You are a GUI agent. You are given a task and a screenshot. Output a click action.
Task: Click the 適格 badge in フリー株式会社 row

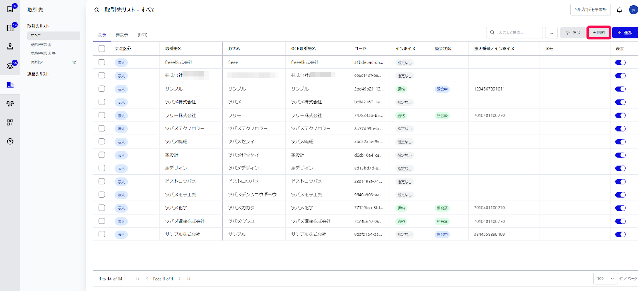coord(401,116)
